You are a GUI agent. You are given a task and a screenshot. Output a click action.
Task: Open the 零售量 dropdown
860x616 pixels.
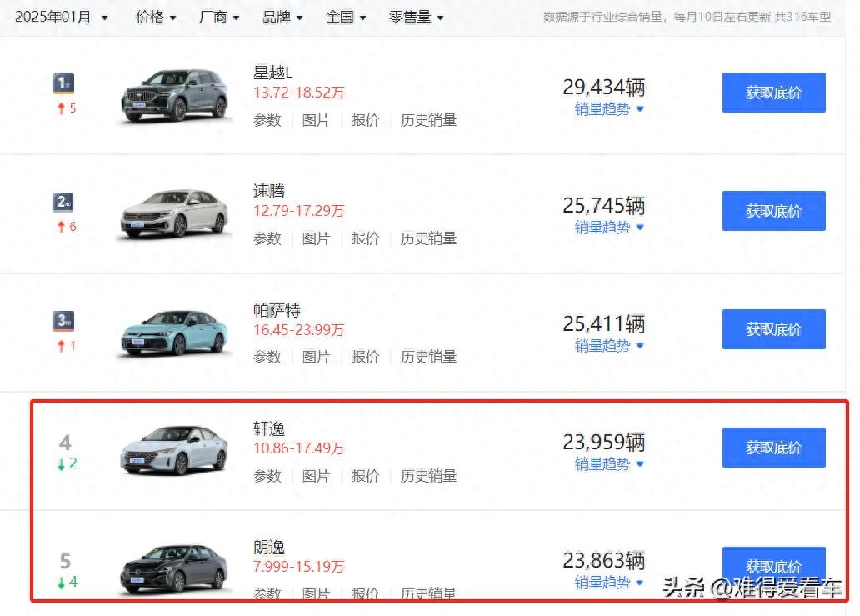[416, 17]
